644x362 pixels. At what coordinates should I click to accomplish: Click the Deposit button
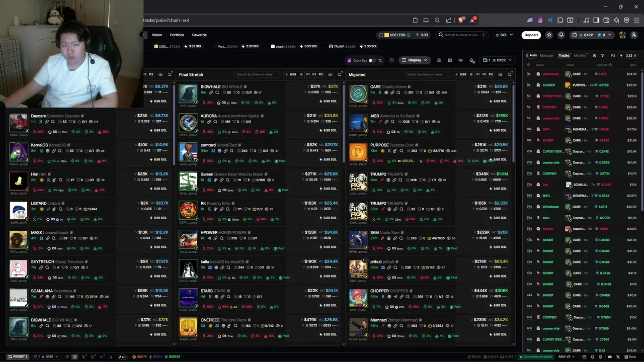pos(531,35)
